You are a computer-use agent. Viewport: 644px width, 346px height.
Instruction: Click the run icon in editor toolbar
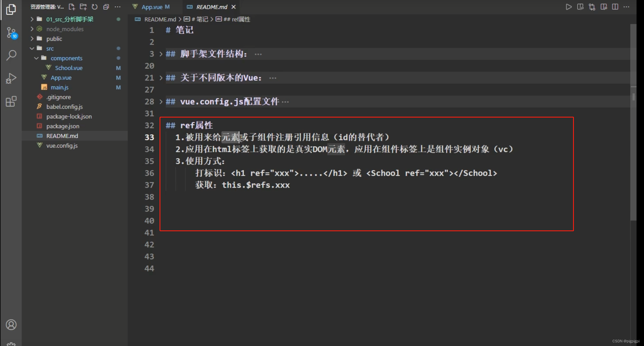(569, 7)
